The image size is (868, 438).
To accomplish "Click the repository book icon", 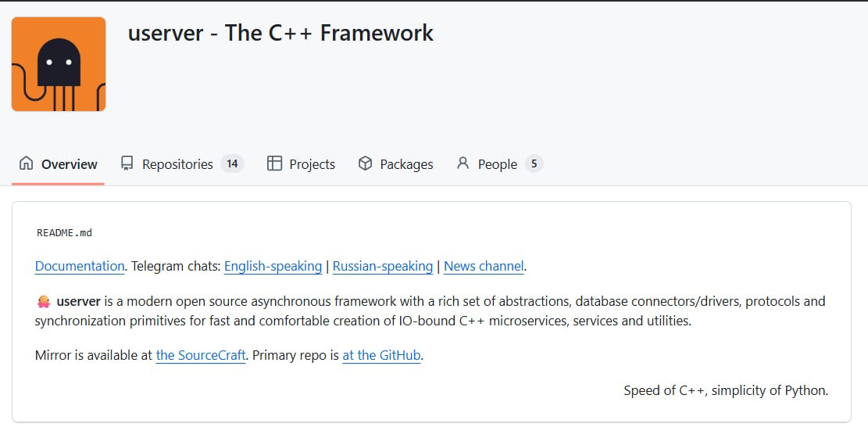I will tap(127, 163).
